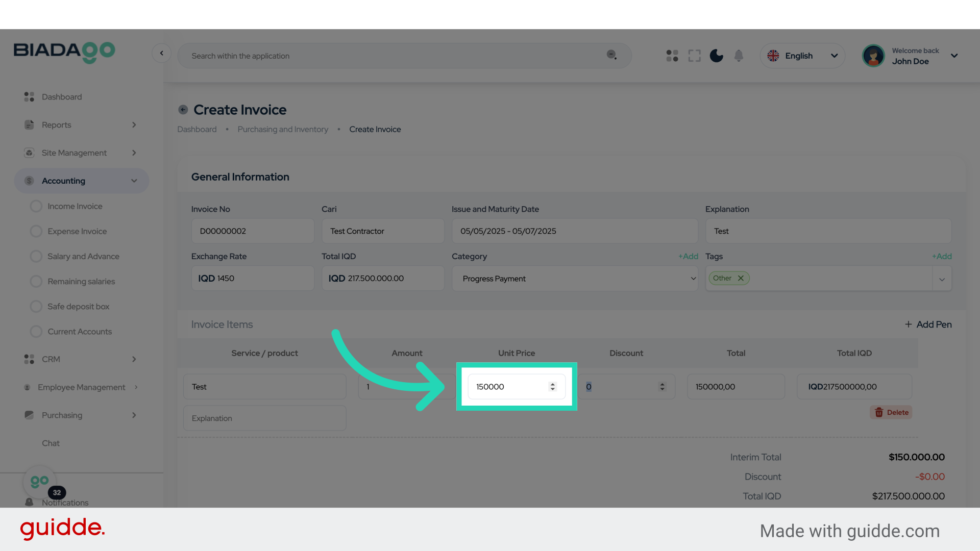This screenshot has width=980, height=551.
Task: Delete the invoice item row
Action: pos(891,412)
